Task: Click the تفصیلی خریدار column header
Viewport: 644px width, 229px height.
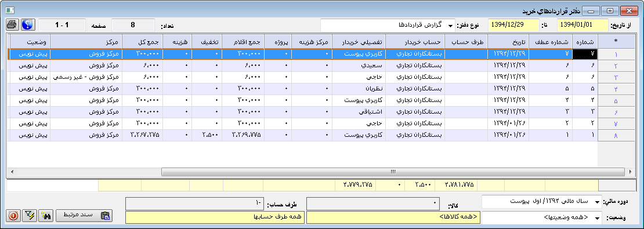Action: pos(359,42)
